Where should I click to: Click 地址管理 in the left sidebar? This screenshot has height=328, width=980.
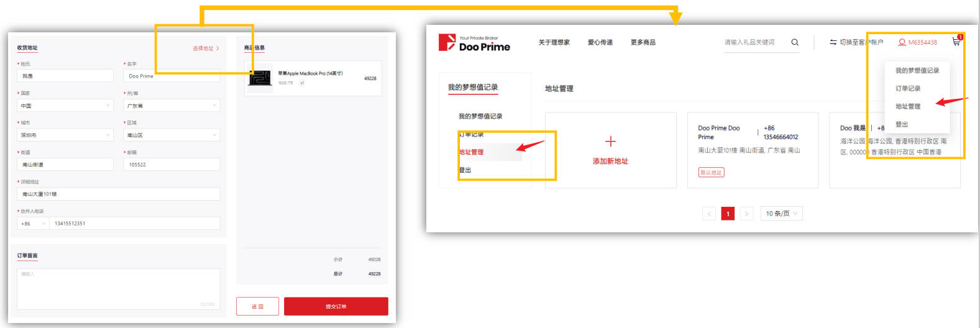[x=471, y=152]
